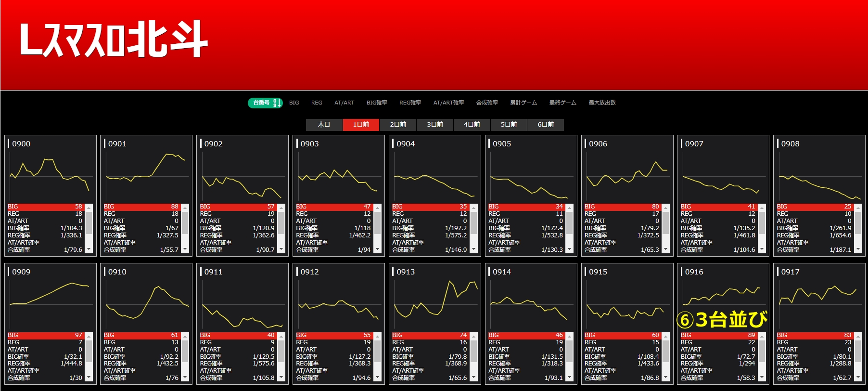Viewport: 868px width, 391px height.
Task: Click scroll-up arrow in 0903 data list
Action: tap(378, 208)
